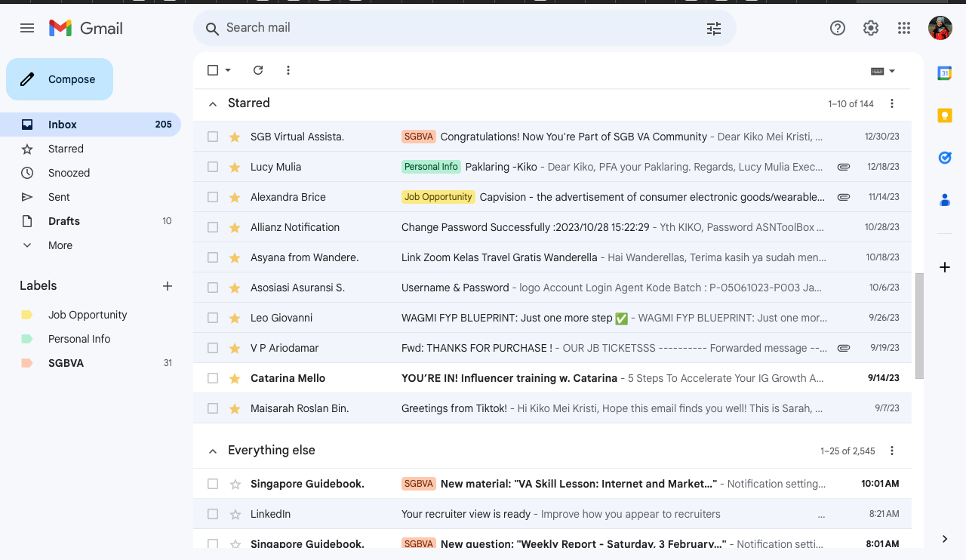Refresh the inbox
This screenshot has width=966, height=560.
[x=258, y=70]
